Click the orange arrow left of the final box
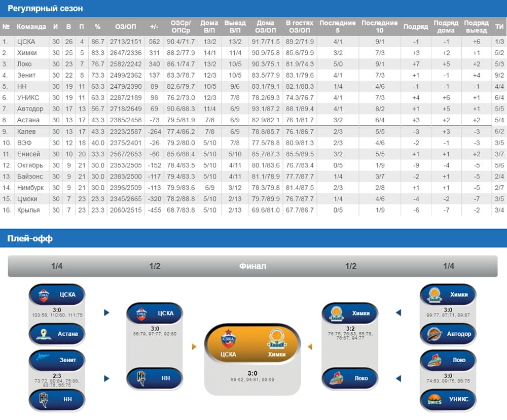The height and width of the screenshot is (420, 507). tap(194, 347)
